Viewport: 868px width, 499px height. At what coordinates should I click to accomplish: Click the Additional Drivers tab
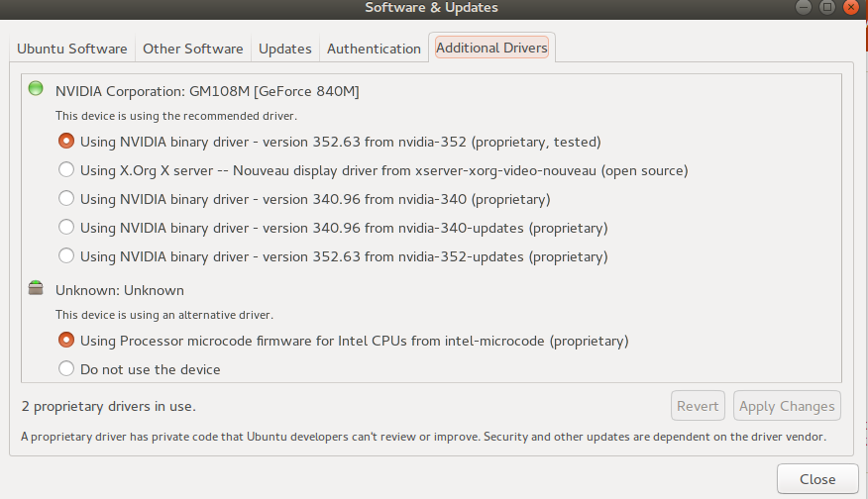point(491,48)
